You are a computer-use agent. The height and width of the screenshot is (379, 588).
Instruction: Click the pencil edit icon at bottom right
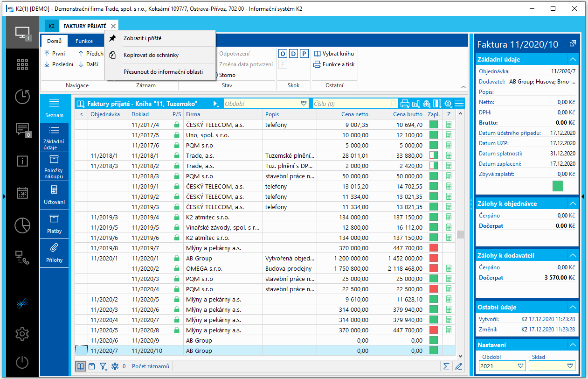click(458, 366)
